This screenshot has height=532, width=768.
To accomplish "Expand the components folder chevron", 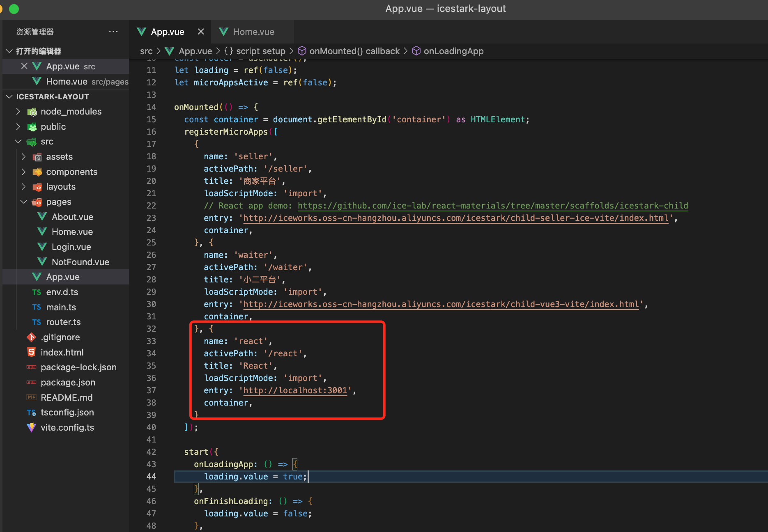I will 23,172.
